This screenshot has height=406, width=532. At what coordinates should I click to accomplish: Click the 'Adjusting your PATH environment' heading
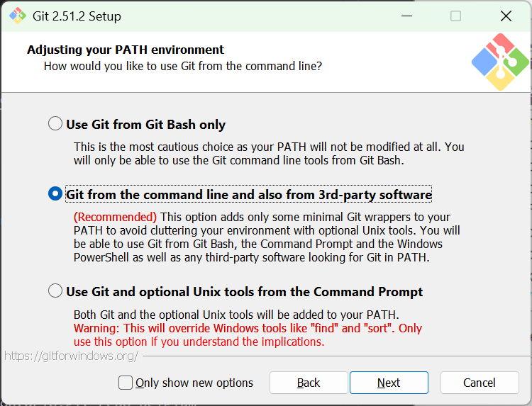click(126, 50)
